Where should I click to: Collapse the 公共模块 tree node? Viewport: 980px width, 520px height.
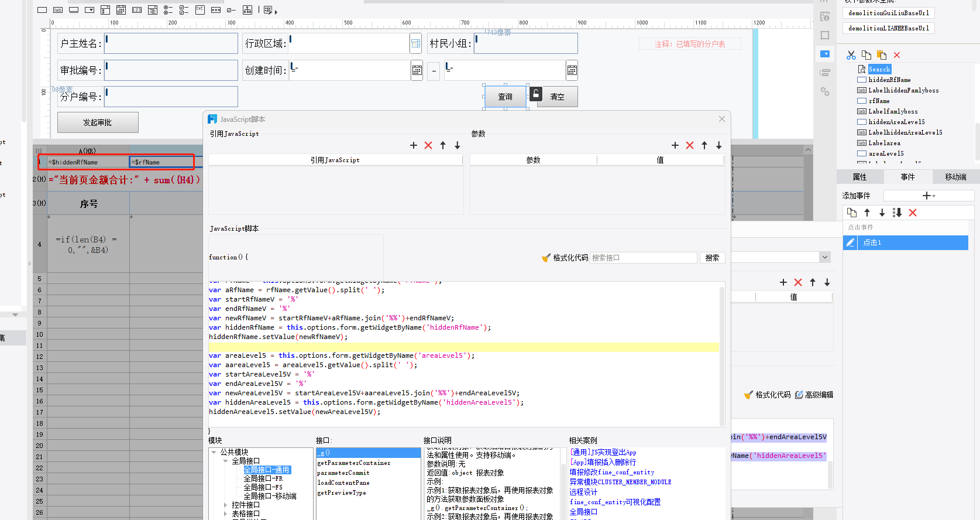click(x=214, y=452)
